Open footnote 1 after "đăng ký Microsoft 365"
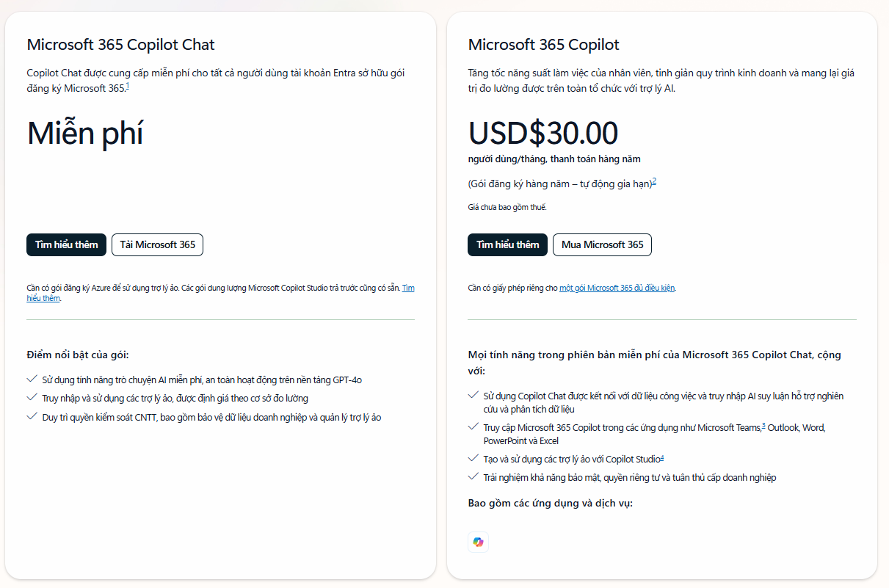 tap(128, 87)
